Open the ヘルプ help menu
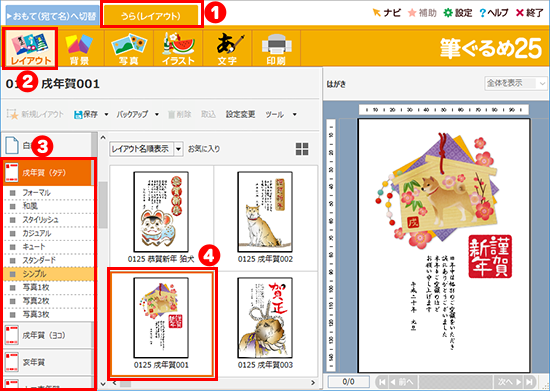 click(x=494, y=13)
